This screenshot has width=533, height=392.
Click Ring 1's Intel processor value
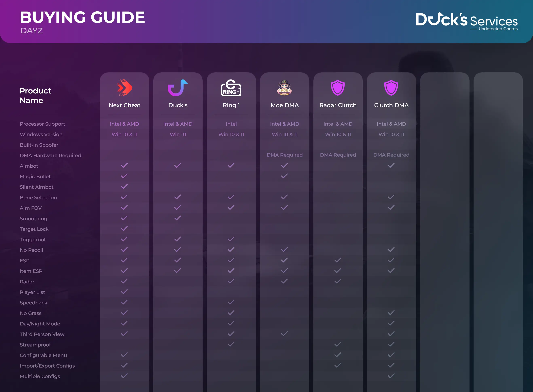point(231,124)
